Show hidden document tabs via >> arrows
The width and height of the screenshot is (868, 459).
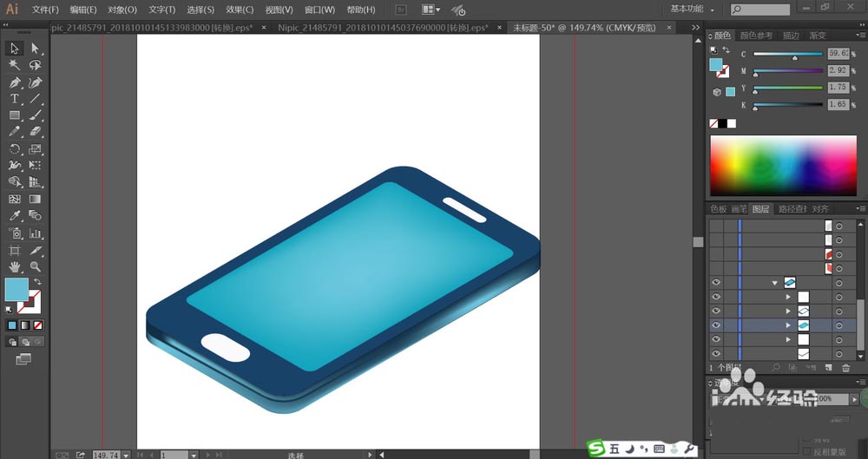(695, 27)
